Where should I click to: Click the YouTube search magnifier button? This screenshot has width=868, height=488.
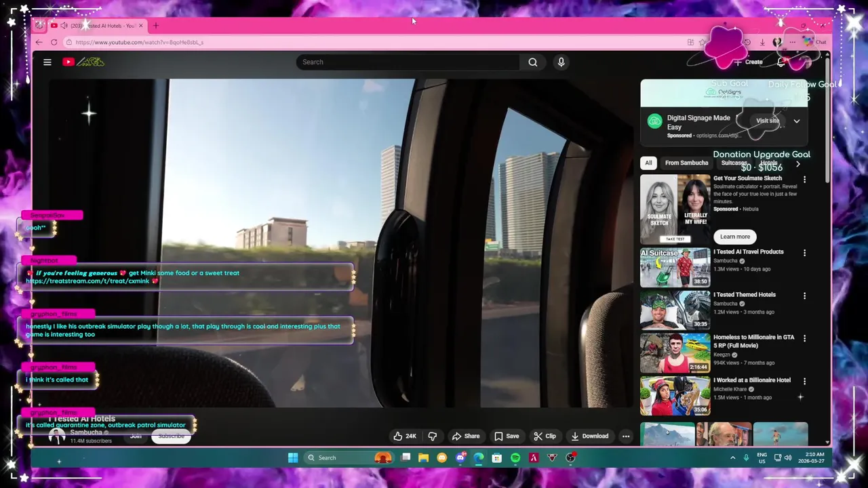[533, 62]
